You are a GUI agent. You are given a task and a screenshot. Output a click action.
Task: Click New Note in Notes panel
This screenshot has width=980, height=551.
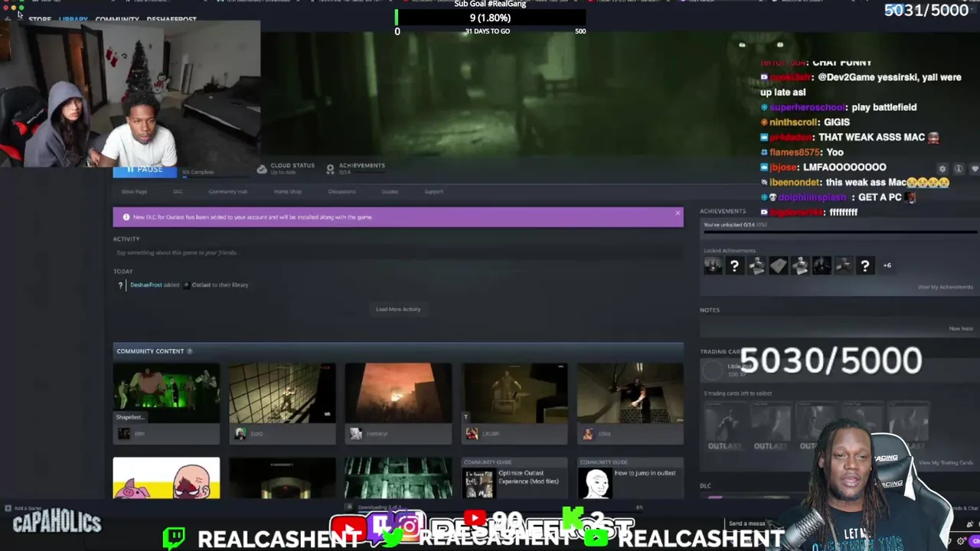[x=961, y=328]
